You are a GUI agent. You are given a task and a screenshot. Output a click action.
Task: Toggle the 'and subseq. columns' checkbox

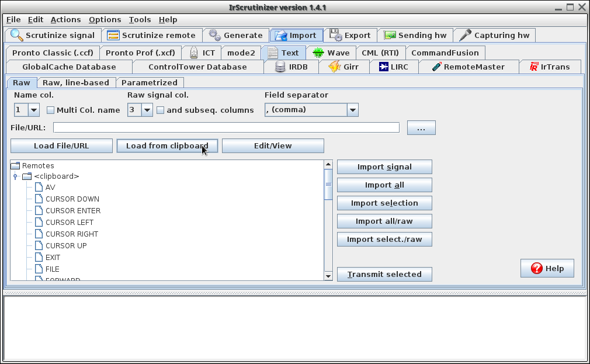pyautogui.click(x=161, y=110)
